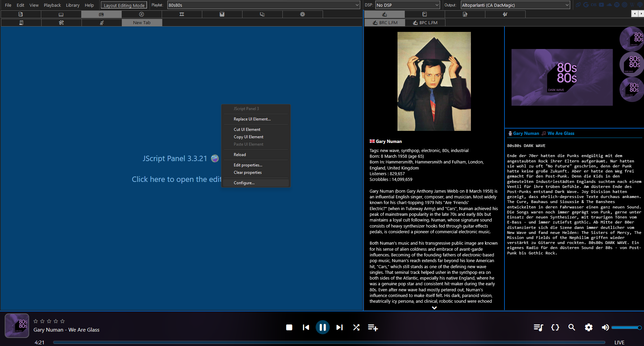Click the Gary Numan heading link

[526, 133]
